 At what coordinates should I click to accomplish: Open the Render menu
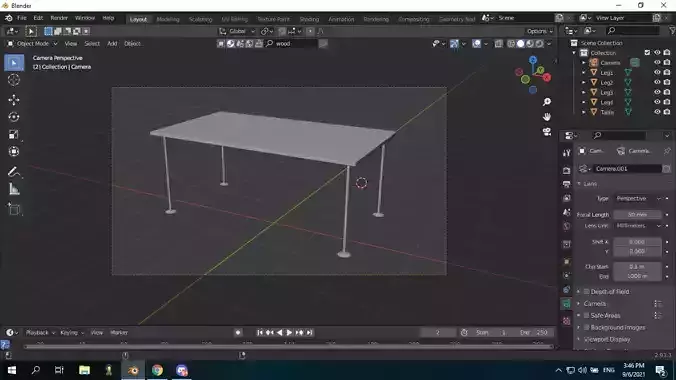(x=59, y=18)
